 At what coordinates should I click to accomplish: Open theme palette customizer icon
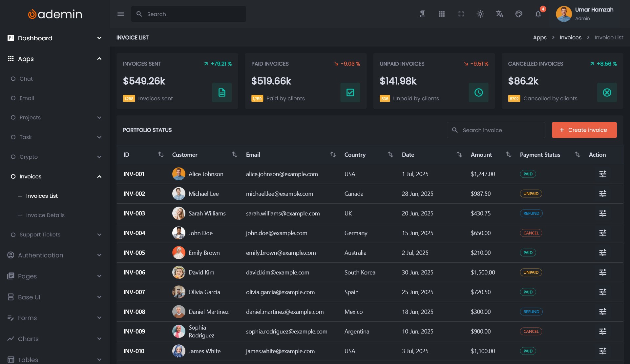tap(519, 14)
